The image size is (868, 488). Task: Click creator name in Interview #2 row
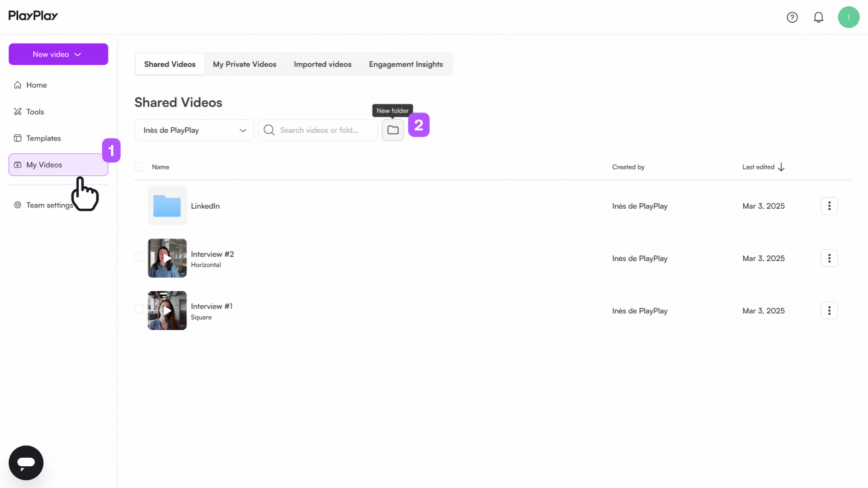(x=640, y=258)
